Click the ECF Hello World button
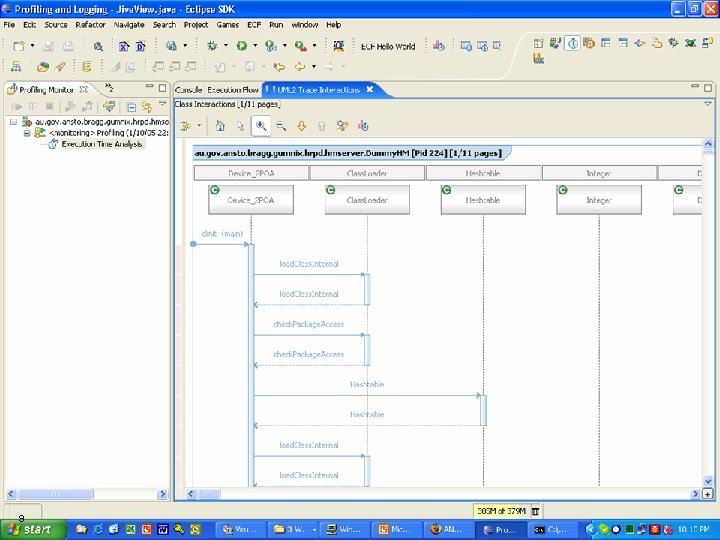This screenshot has height=540, width=720. (388, 46)
